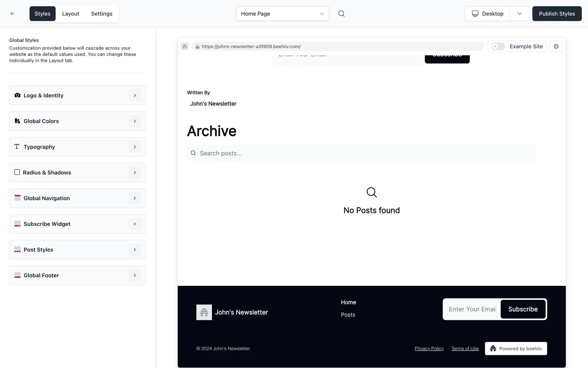The height and width of the screenshot is (368, 588).
Task: Click the back arrow icon
Action: tap(12, 13)
